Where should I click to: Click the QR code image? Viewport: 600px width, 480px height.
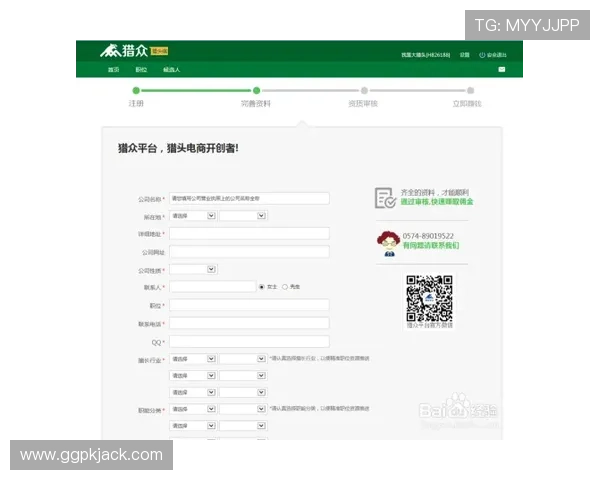pos(429,299)
